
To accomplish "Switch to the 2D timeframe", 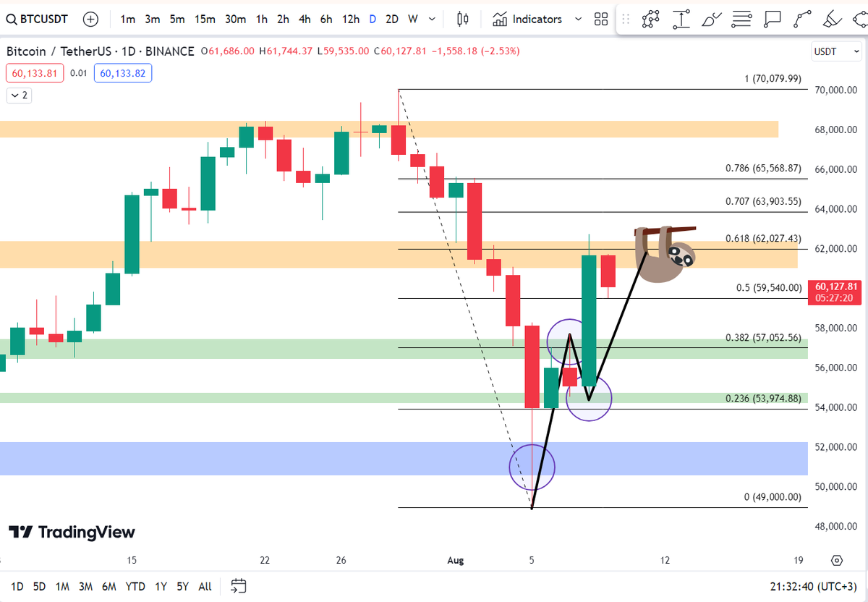I will (392, 20).
